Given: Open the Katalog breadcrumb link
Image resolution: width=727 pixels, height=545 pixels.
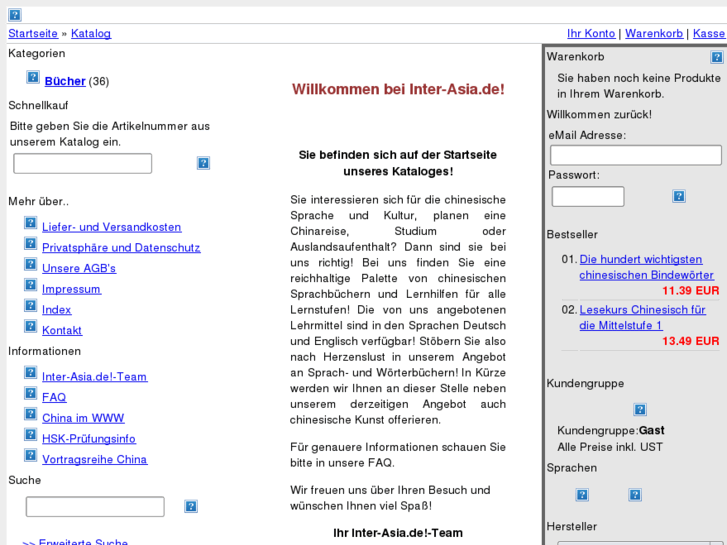Looking at the screenshot, I should point(91,33).
